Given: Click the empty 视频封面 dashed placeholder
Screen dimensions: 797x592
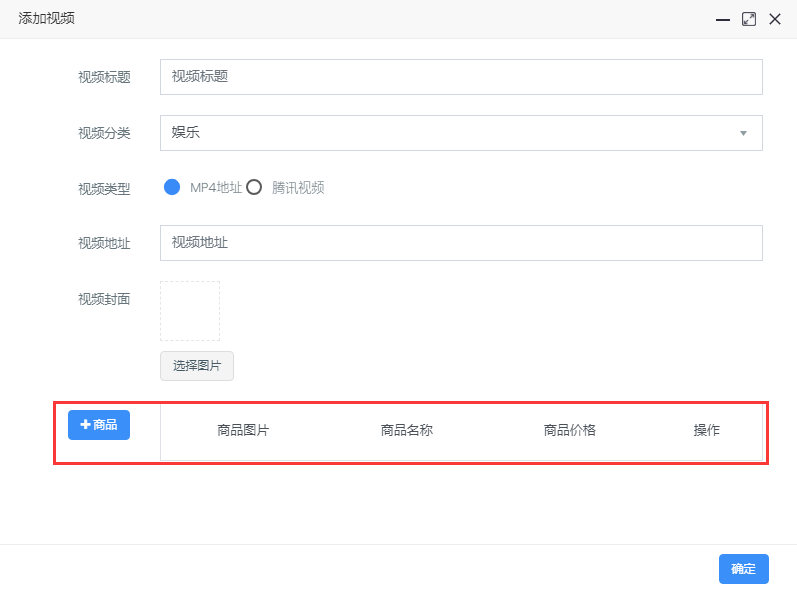Looking at the screenshot, I should [x=190, y=311].
